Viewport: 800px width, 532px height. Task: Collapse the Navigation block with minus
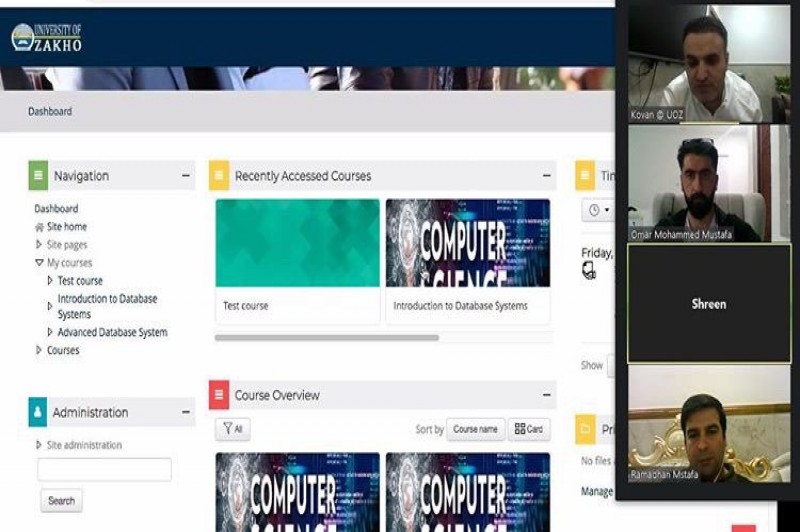[x=186, y=176]
